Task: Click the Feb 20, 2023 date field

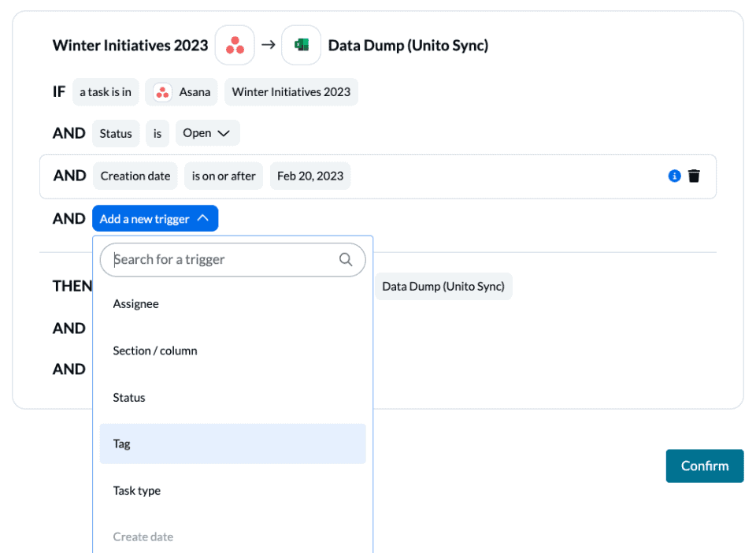Action: [x=310, y=176]
